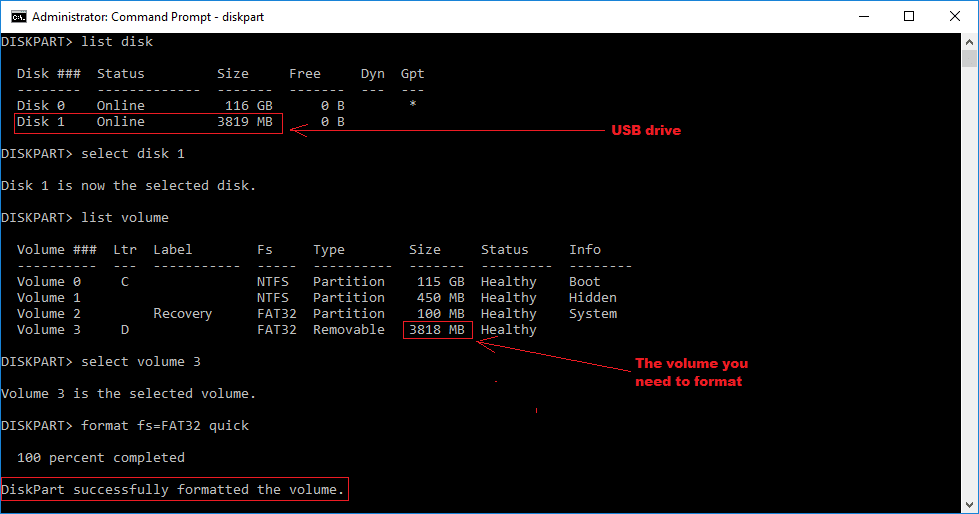Click the red 'USB drive' annotation
The height and width of the screenshot is (514, 979).
[645, 131]
